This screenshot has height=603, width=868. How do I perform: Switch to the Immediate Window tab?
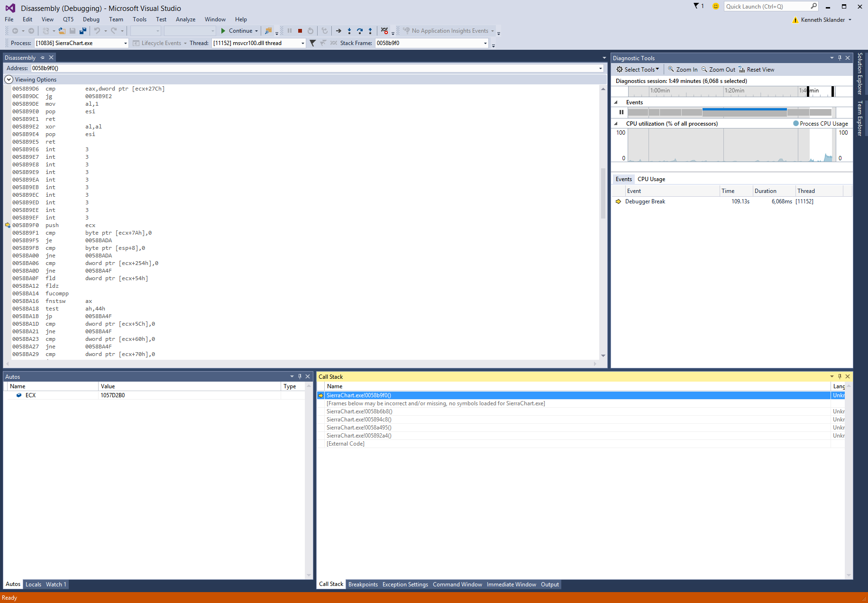pyautogui.click(x=512, y=585)
